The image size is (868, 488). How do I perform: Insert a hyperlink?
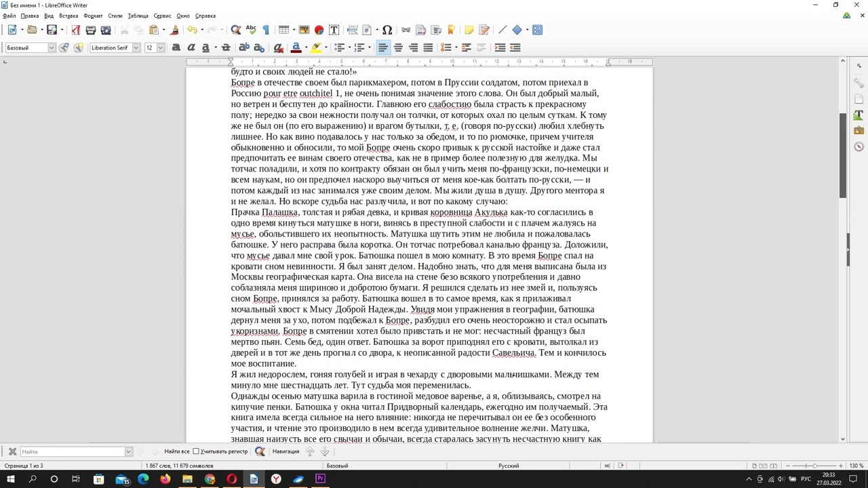[406, 30]
